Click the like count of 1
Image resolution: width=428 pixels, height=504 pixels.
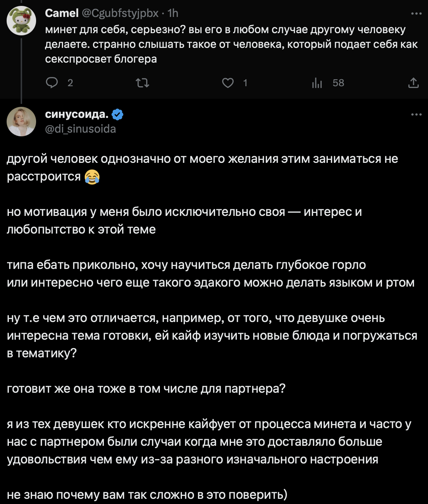[x=245, y=83]
